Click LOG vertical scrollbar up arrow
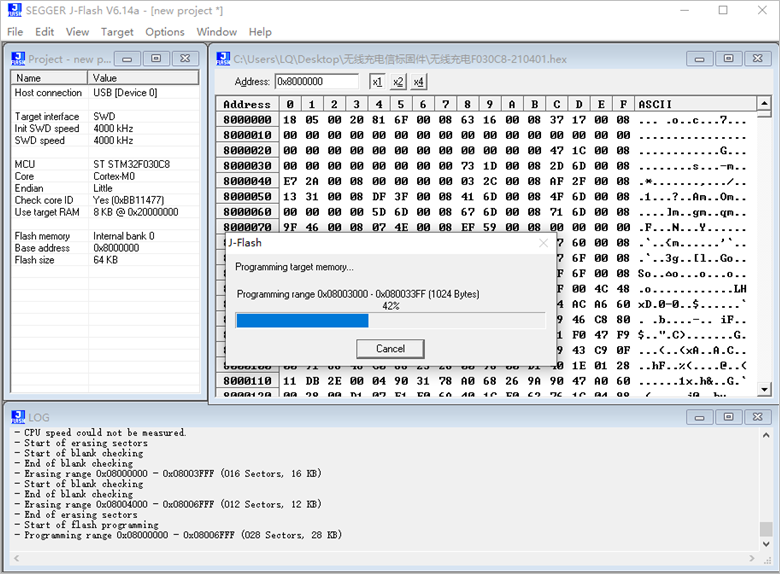This screenshot has width=780, height=574. pos(766,435)
